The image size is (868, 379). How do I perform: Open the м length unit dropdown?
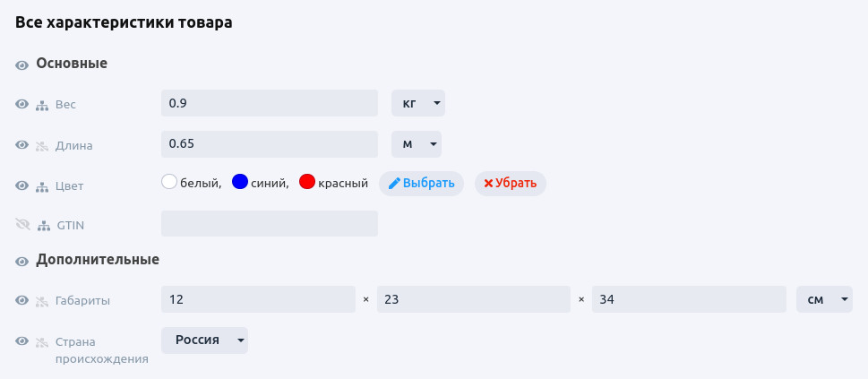[417, 143]
